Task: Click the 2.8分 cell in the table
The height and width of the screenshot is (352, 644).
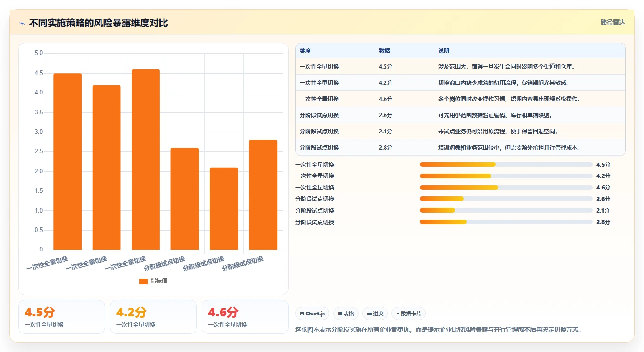Action: tap(385, 148)
